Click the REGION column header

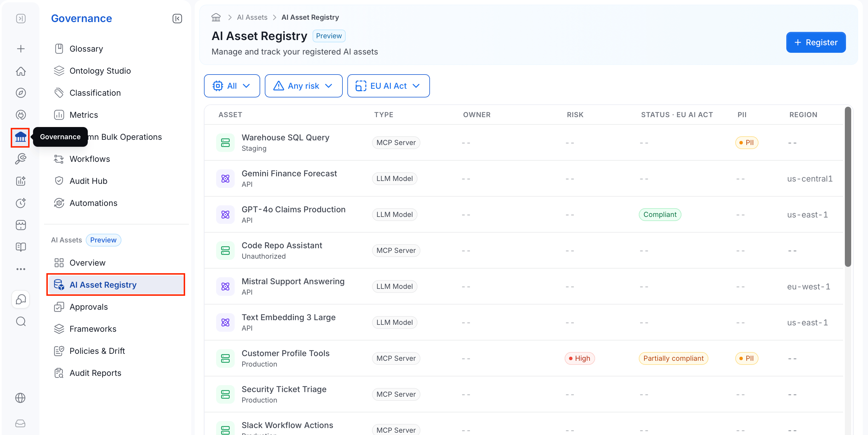pyautogui.click(x=803, y=115)
